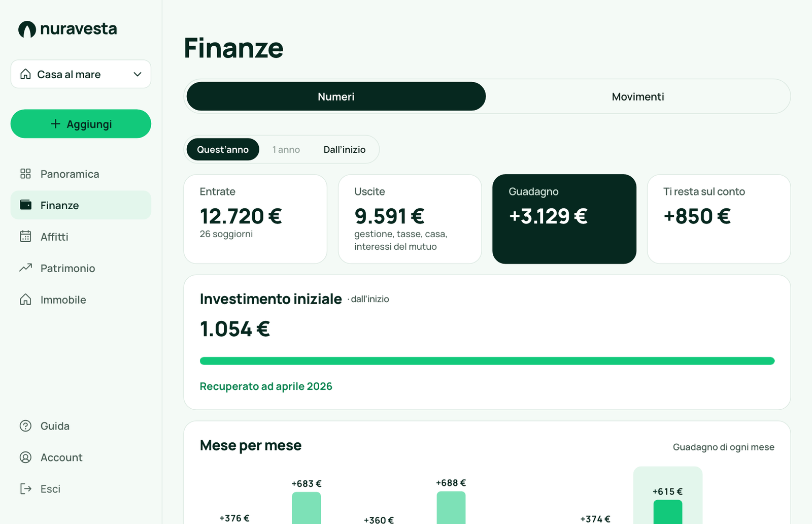Viewport: 812px width, 524px height.
Task: Open the Immobile menu entry
Action: pyautogui.click(x=81, y=300)
